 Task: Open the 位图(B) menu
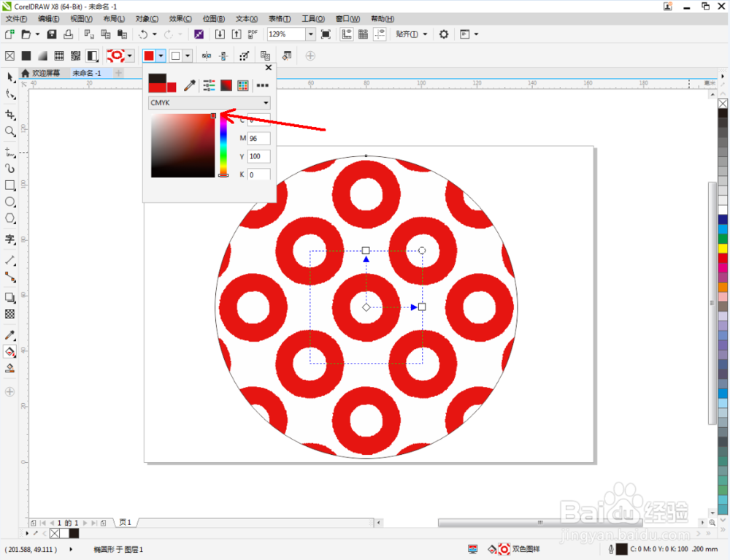point(214,19)
